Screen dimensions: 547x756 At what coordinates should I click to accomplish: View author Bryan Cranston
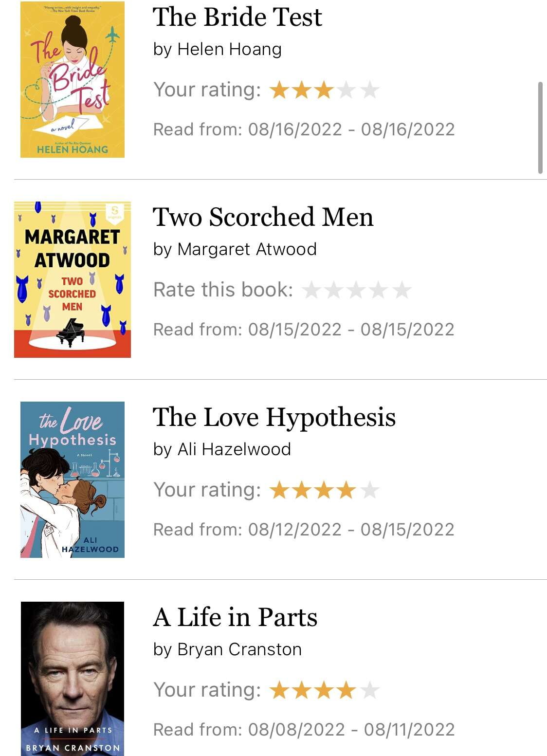pos(239,649)
